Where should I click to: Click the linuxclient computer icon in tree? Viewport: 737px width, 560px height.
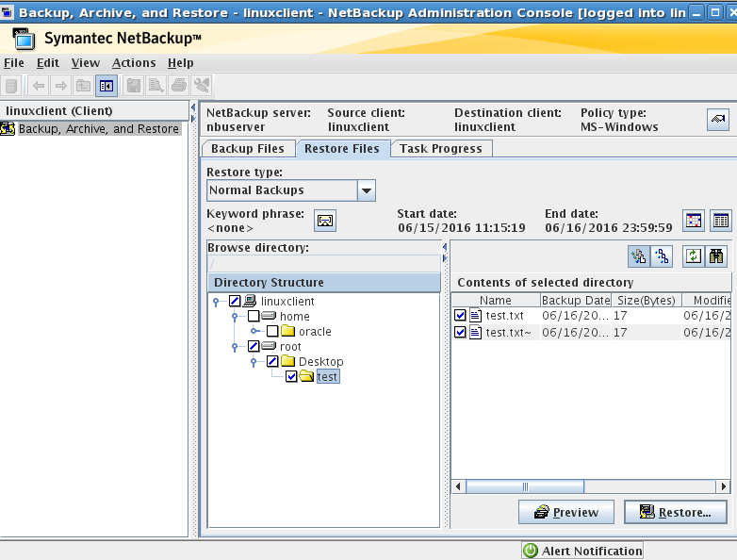point(250,301)
